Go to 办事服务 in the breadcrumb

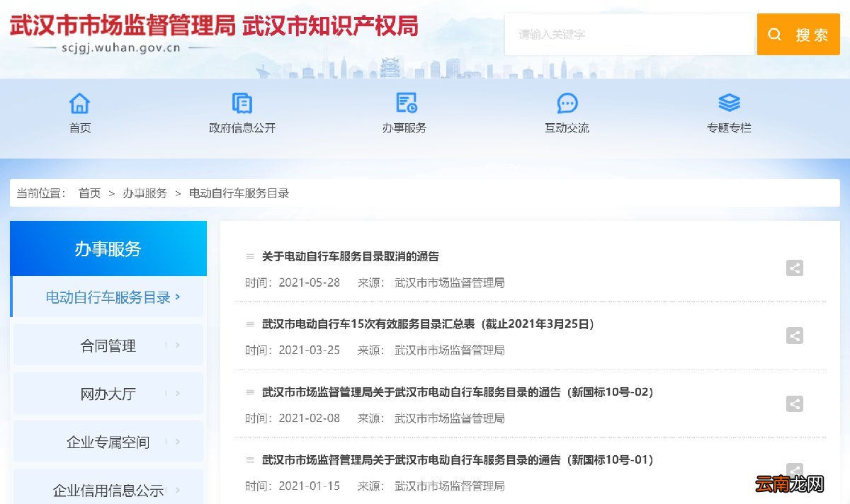144,193
